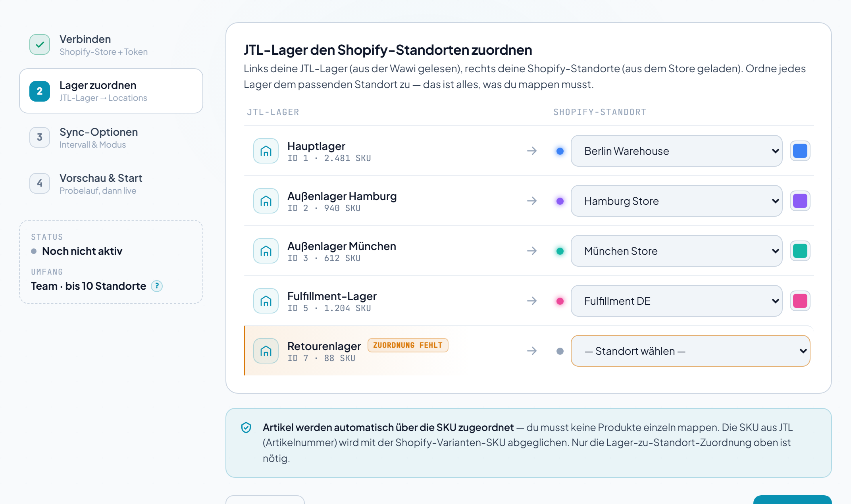Click the Intervall & Modus subtitle
851x504 pixels.
click(x=92, y=145)
